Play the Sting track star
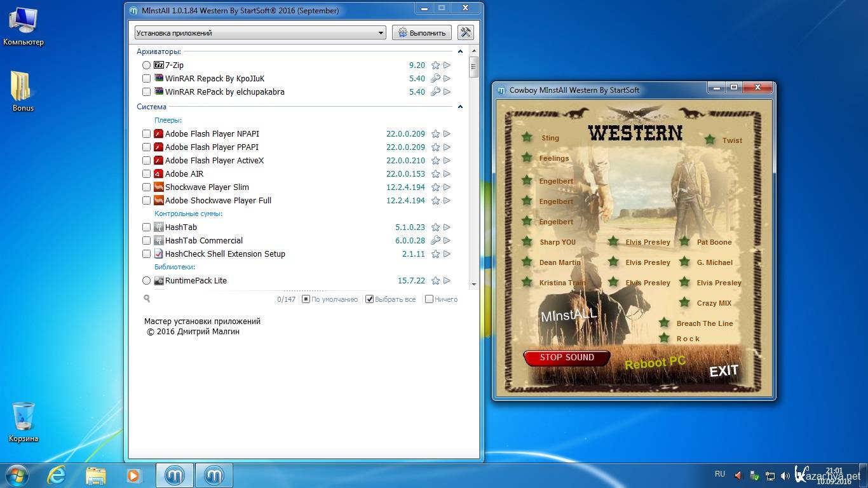This screenshot has width=868, height=488. pyautogui.click(x=527, y=137)
